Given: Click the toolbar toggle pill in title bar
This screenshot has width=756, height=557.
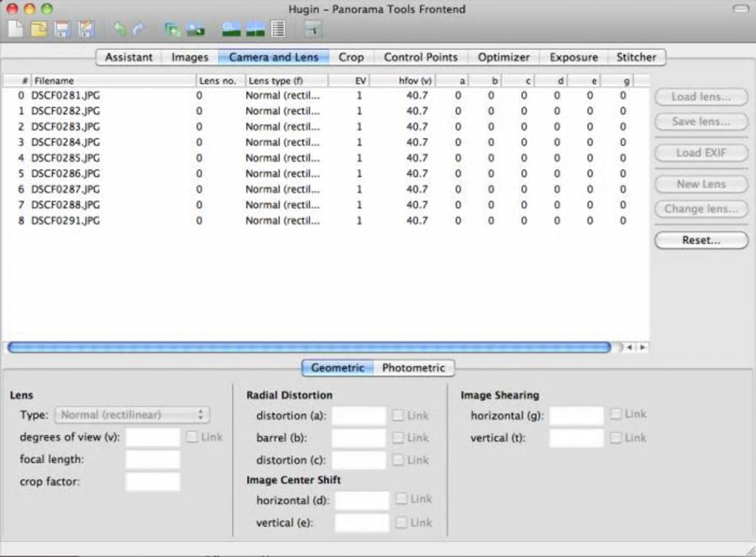Looking at the screenshot, I should (x=740, y=9).
